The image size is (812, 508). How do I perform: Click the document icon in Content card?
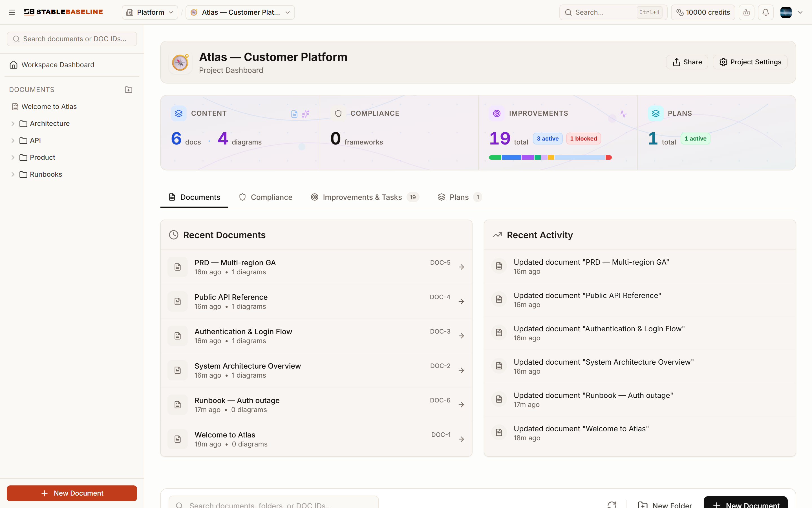tap(294, 114)
